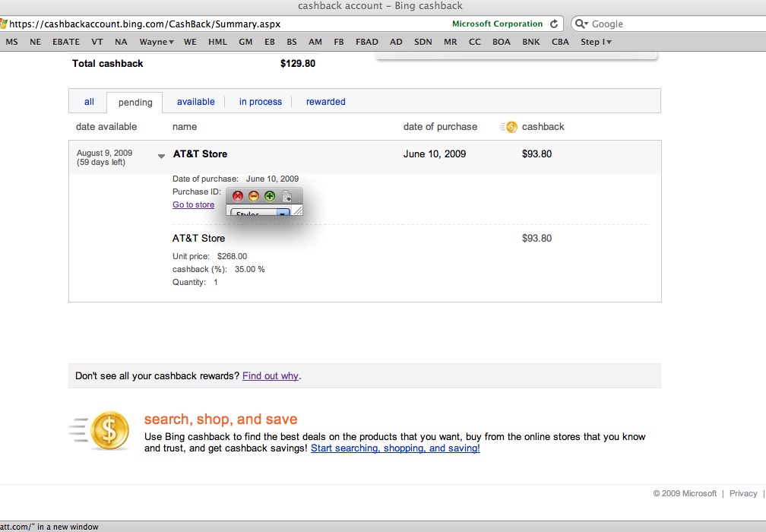Open Start searching, shopping, and saving link

point(395,448)
